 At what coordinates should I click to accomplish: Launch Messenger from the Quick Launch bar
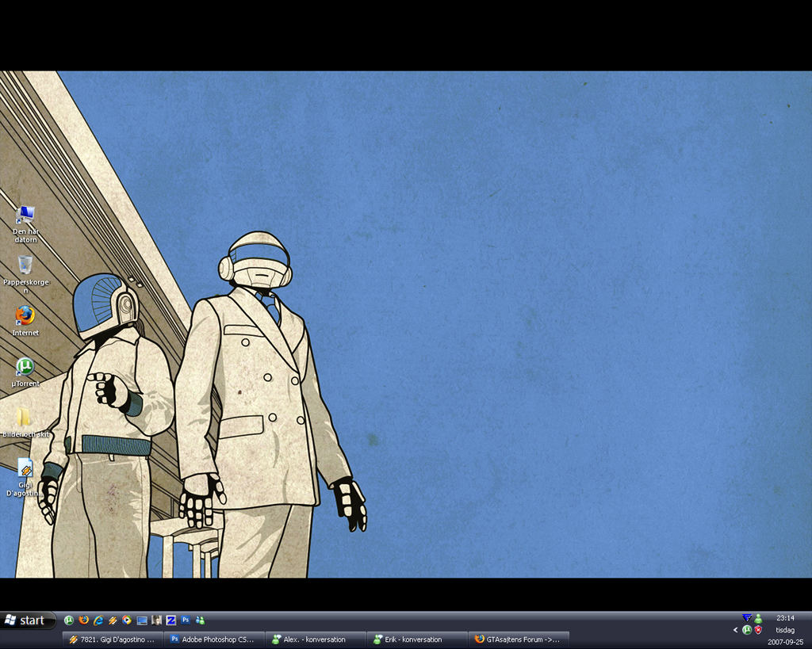tap(200, 620)
